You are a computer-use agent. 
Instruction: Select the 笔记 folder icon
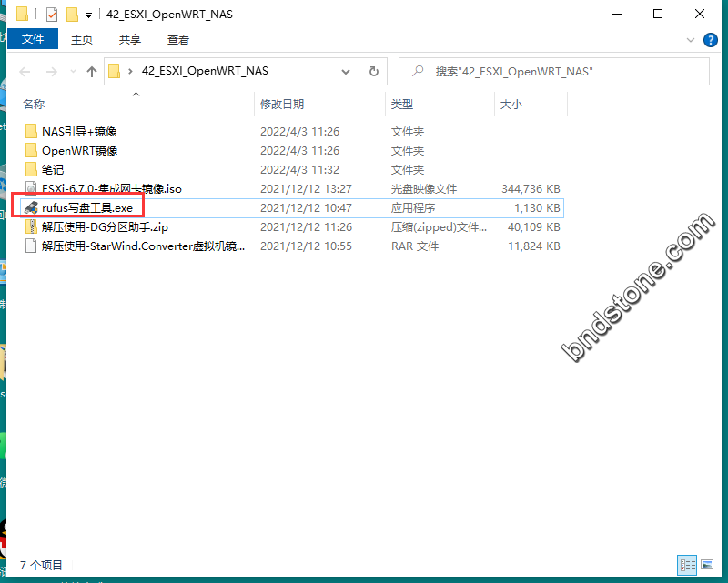(31, 169)
